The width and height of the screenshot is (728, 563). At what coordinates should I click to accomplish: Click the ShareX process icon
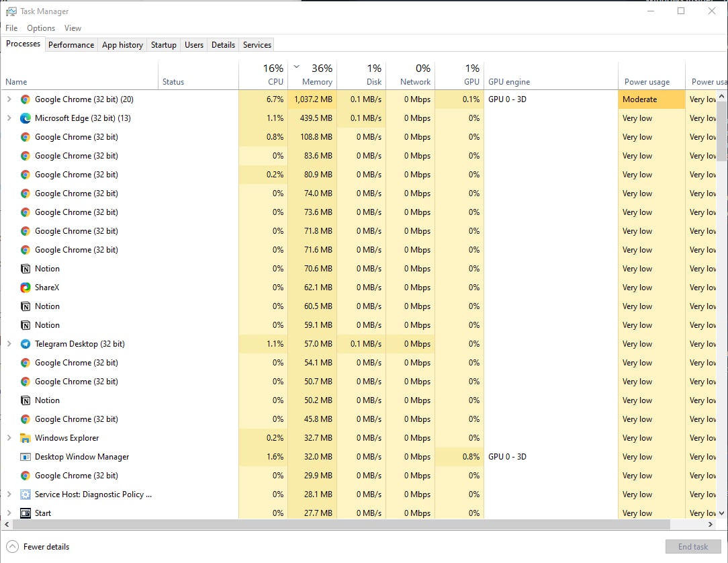point(26,288)
